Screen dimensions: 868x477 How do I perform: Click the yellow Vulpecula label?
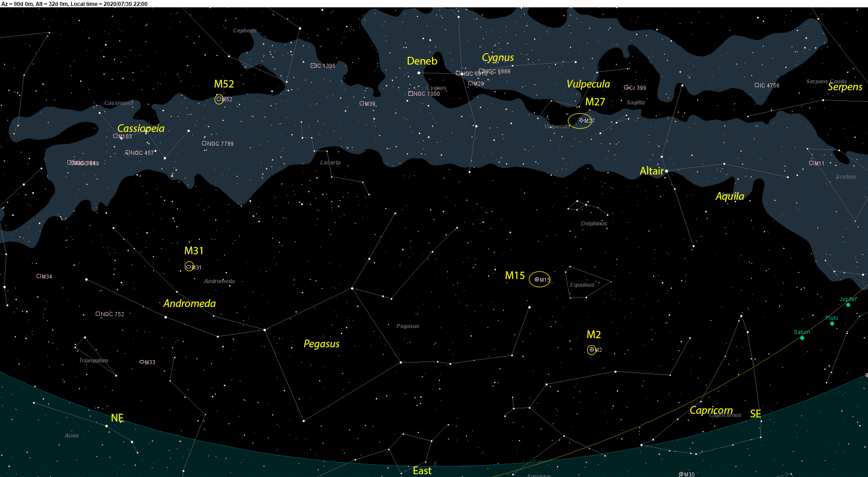point(588,84)
